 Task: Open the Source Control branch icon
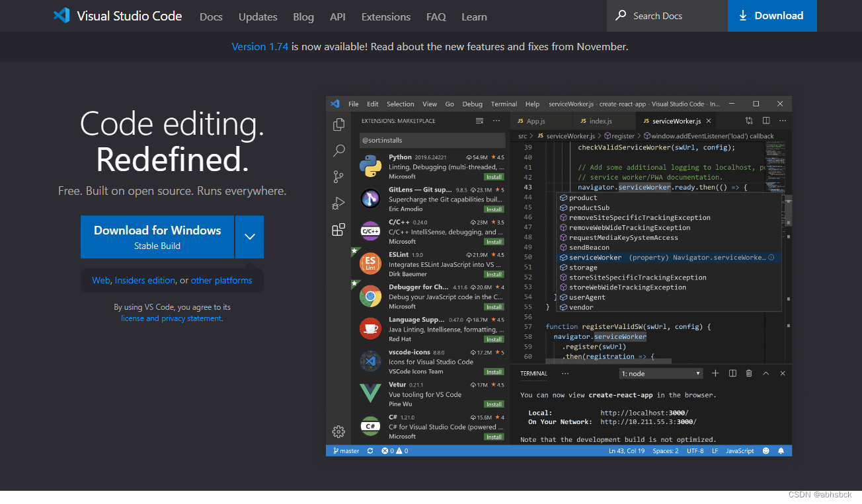tap(338, 177)
